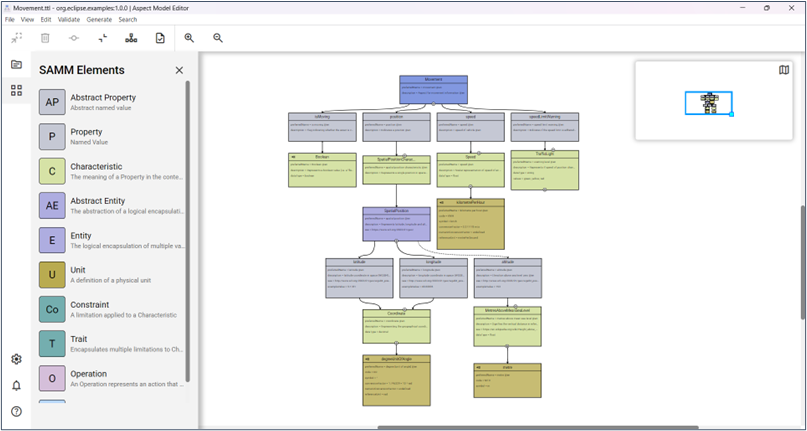
Task: Select the kilometrePerHour unit node
Action: 470,224
